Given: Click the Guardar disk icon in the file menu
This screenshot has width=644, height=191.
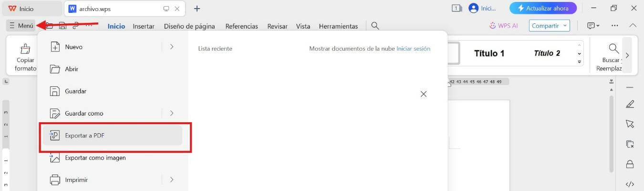Looking at the screenshot, I should tap(55, 91).
